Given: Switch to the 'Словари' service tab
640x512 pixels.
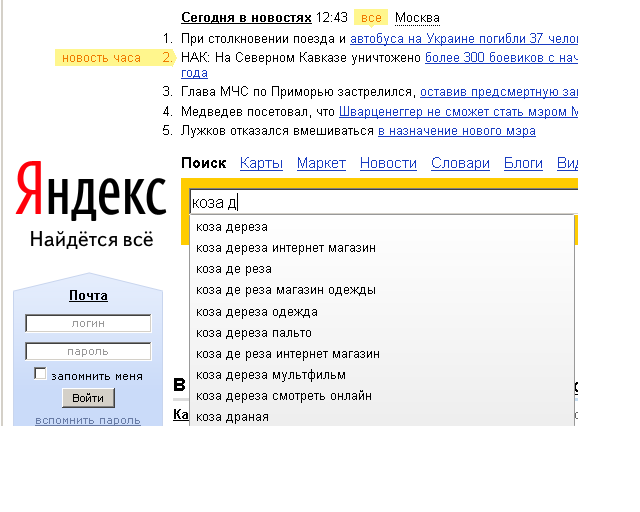Looking at the screenshot, I should (x=460, y=163).
